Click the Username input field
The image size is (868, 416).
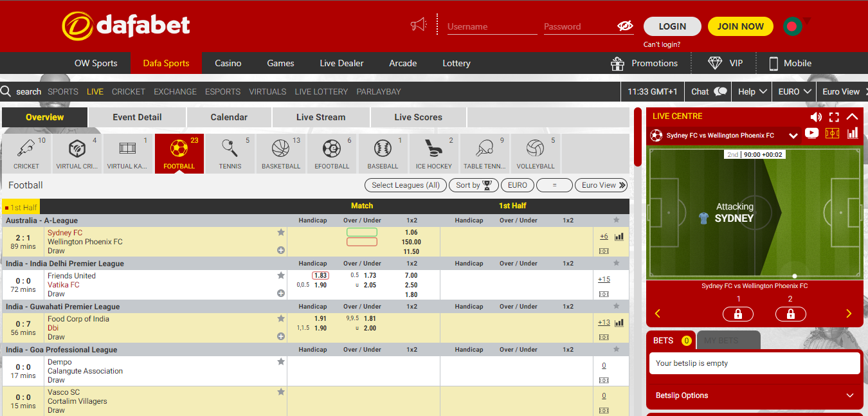click(x=492, y=26)
